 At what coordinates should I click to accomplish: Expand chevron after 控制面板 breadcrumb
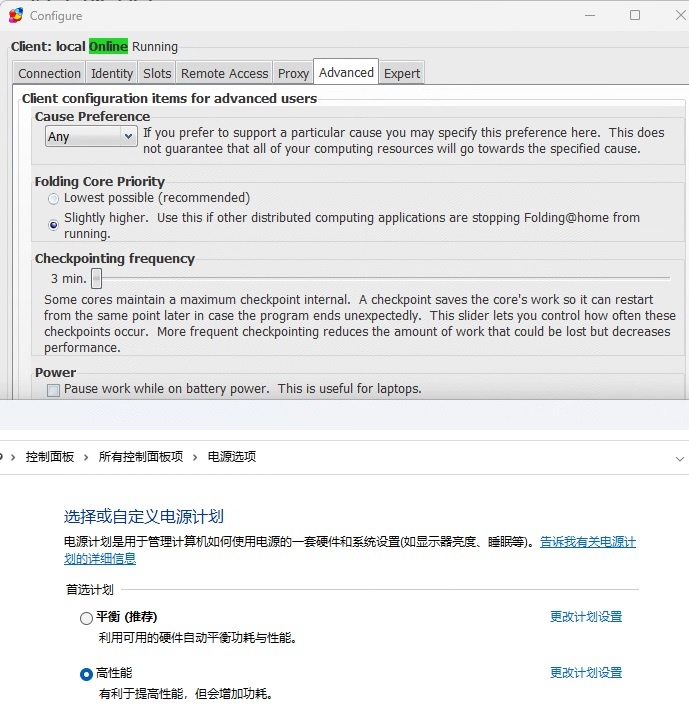click(86, 458)
